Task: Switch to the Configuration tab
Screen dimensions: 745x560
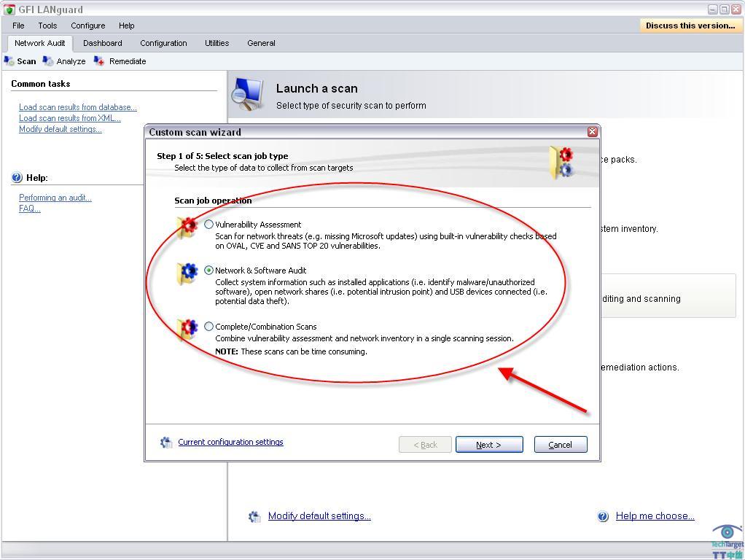Action: (x=163, y=43)
